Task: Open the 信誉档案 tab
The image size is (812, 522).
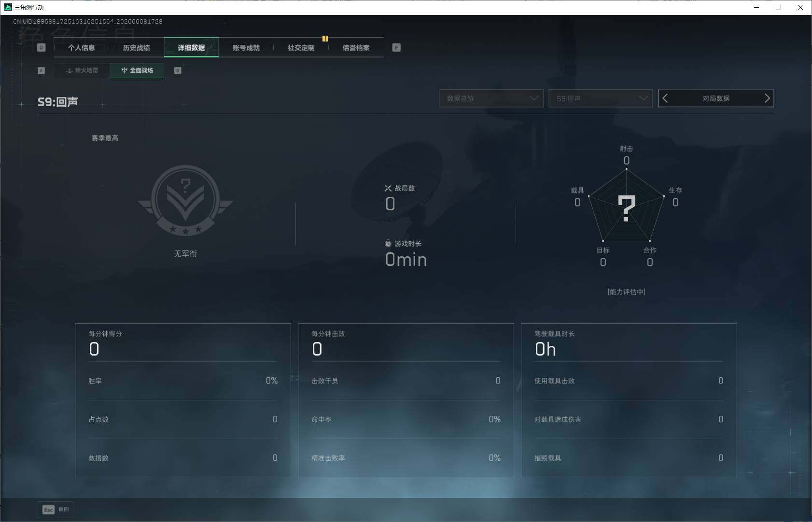Action: pyautogui.click(x=356, y=48)
